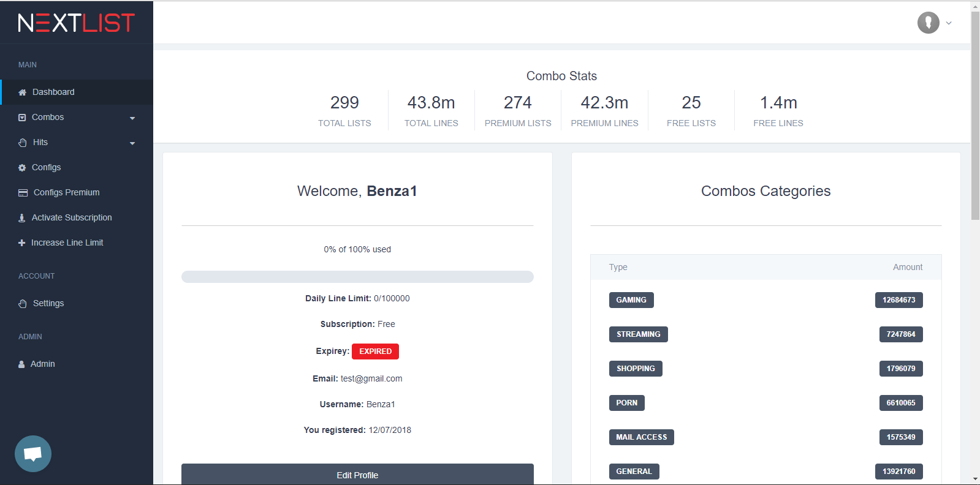Image resolution: width=980 pixels, height=485 pixels.
Task: Click the NEXTLIST logo
Action: point(76,23)
